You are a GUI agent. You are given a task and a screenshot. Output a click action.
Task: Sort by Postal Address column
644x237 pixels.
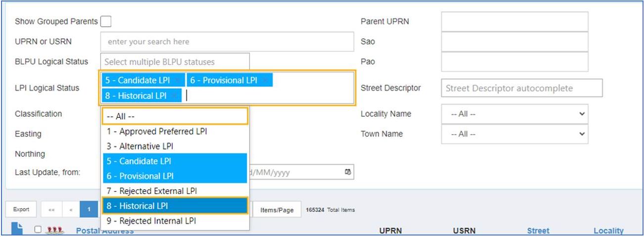click(105, 231)
